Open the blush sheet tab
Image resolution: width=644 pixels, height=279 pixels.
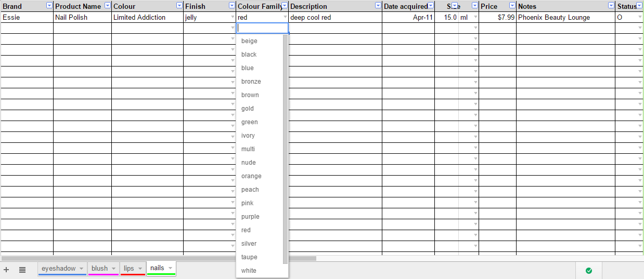pyautogui.click(x=99, y=269)
